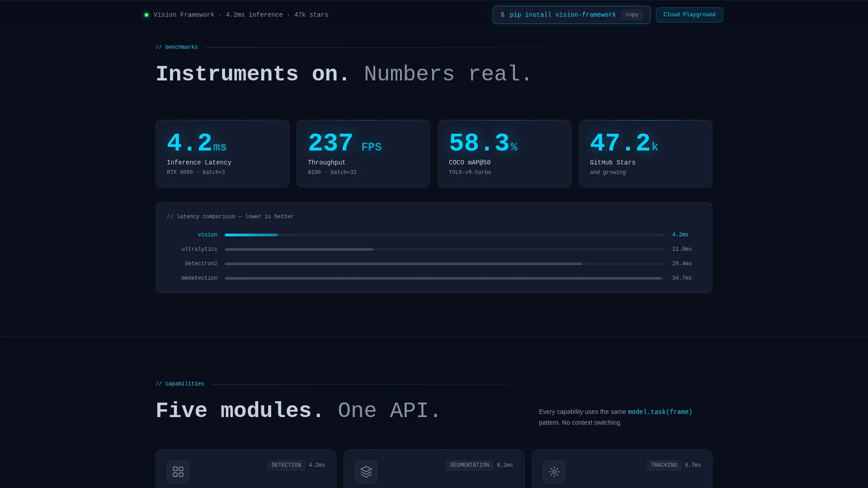The width and height of the screenshot is (868, 488).
Task: Click "RTX 4090 · batch=1" text
Action: tap(196, 173)
